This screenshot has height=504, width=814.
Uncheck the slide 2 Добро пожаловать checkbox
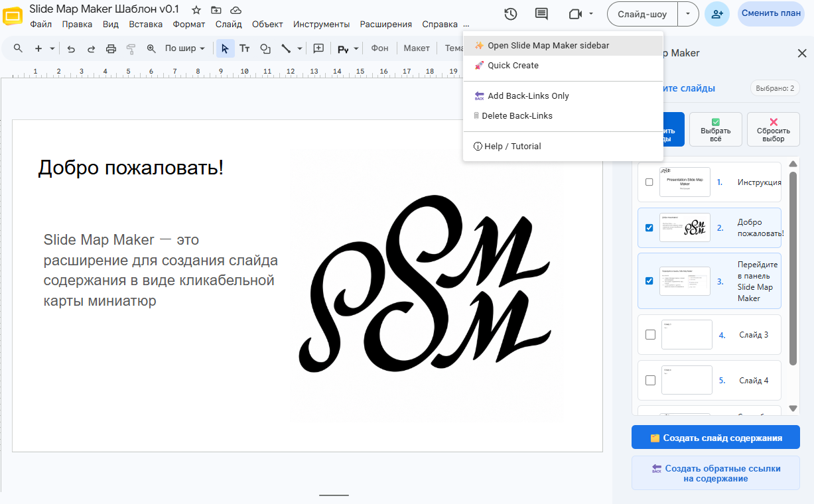pos(649,227)
